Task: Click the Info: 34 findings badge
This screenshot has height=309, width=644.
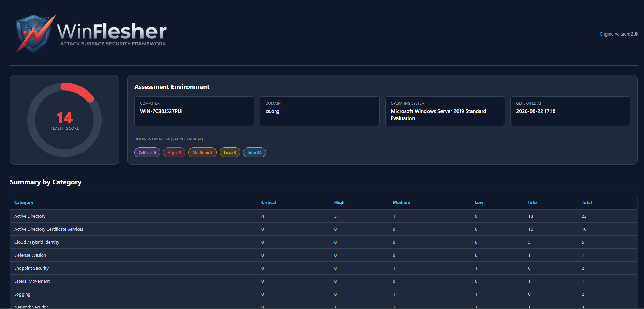Action: 254,152
